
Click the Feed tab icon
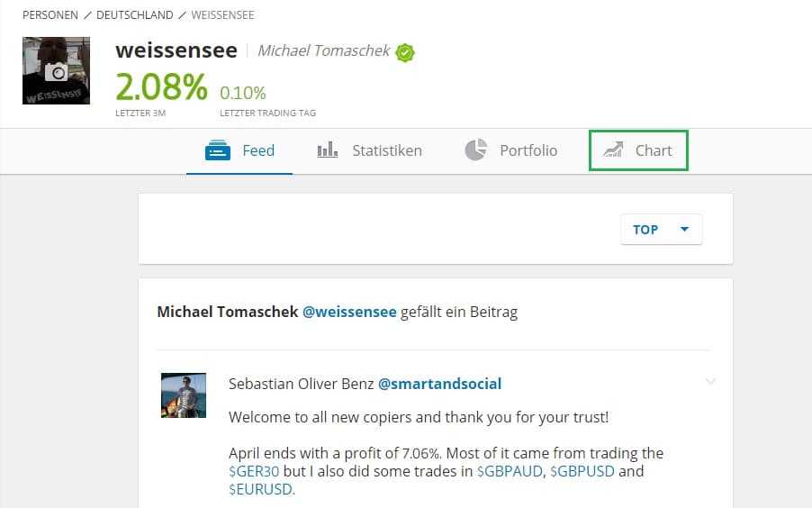219,150
